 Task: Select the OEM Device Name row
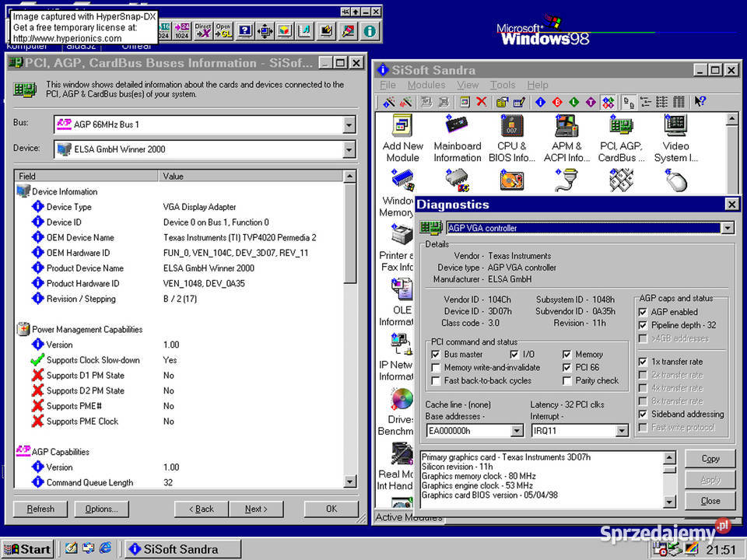[x=178, y=238]
